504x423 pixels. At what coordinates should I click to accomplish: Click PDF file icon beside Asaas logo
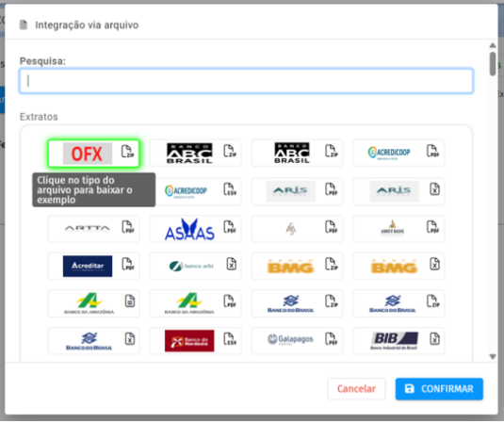[x=230, y=227]
